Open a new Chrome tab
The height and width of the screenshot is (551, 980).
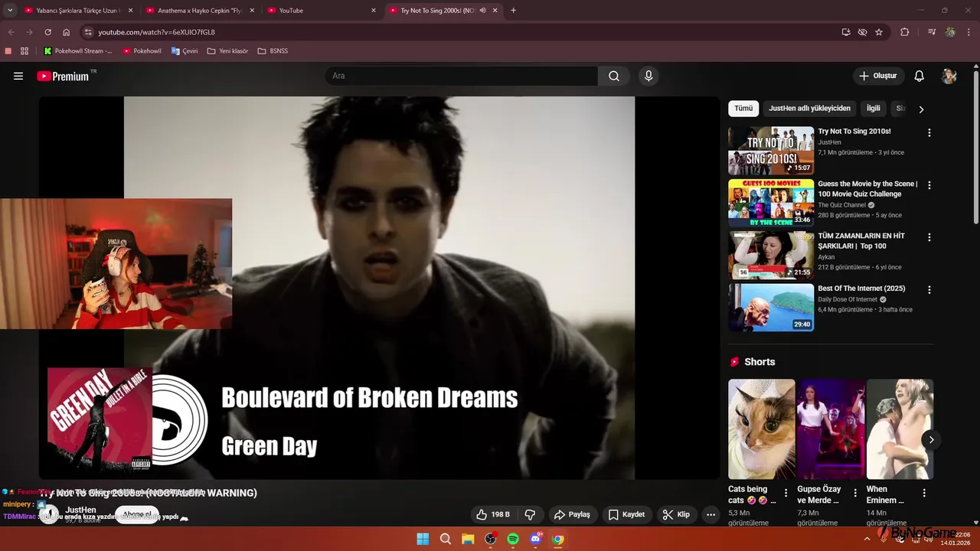513,11
